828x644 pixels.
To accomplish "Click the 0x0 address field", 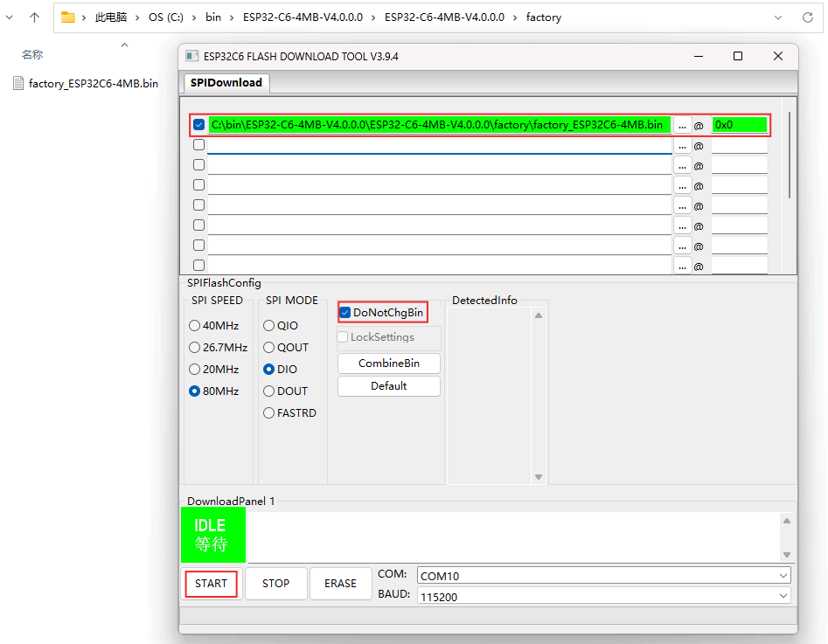I will point(739,125).
